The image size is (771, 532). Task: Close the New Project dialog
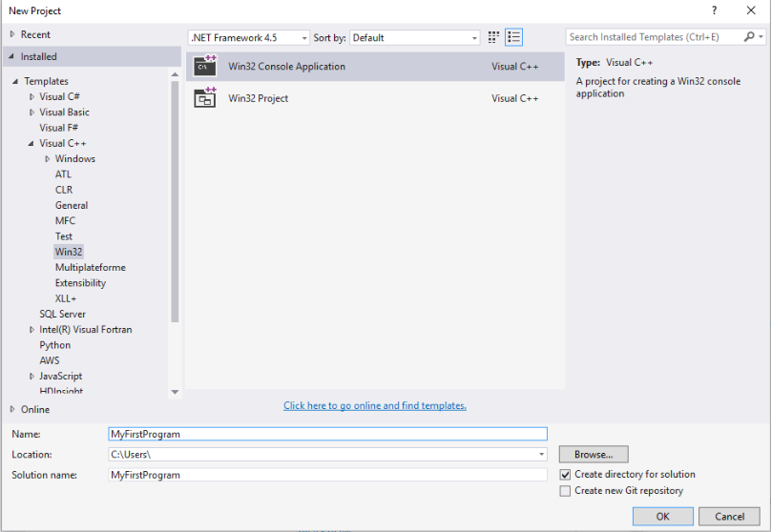[751, 10]
